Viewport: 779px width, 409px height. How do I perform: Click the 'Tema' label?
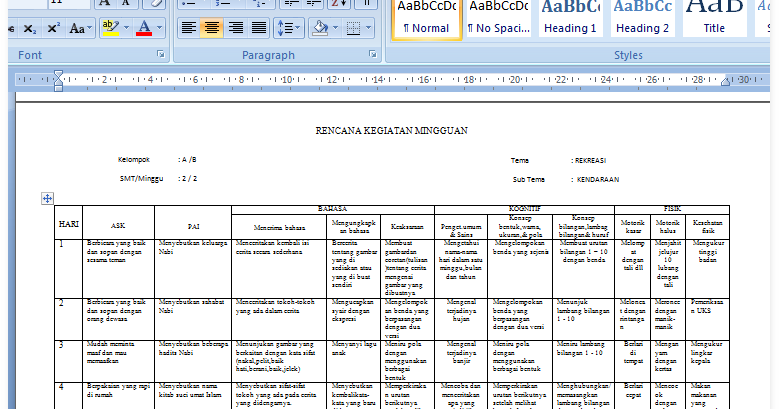click(x=520, y=161)
